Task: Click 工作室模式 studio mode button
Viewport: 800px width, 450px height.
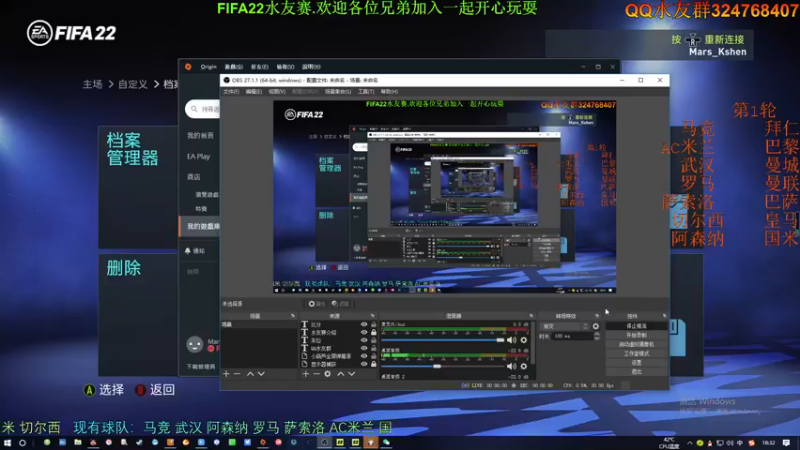Action: point(636,354)
